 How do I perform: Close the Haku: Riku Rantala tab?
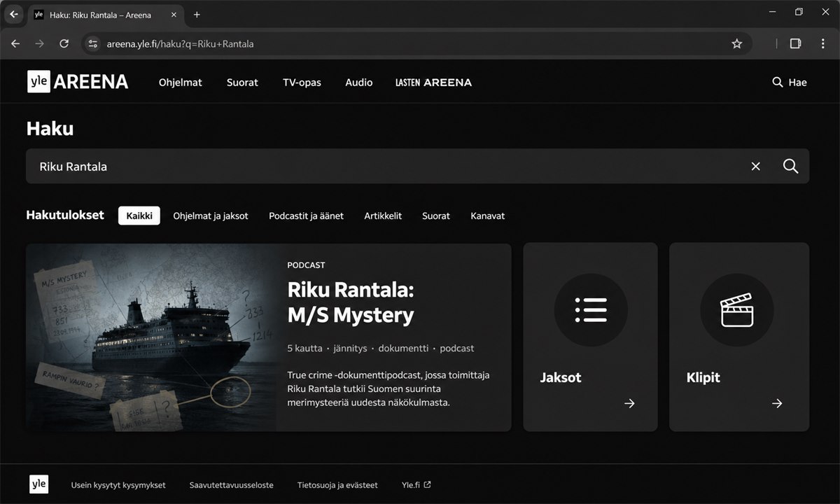[174, 15]
